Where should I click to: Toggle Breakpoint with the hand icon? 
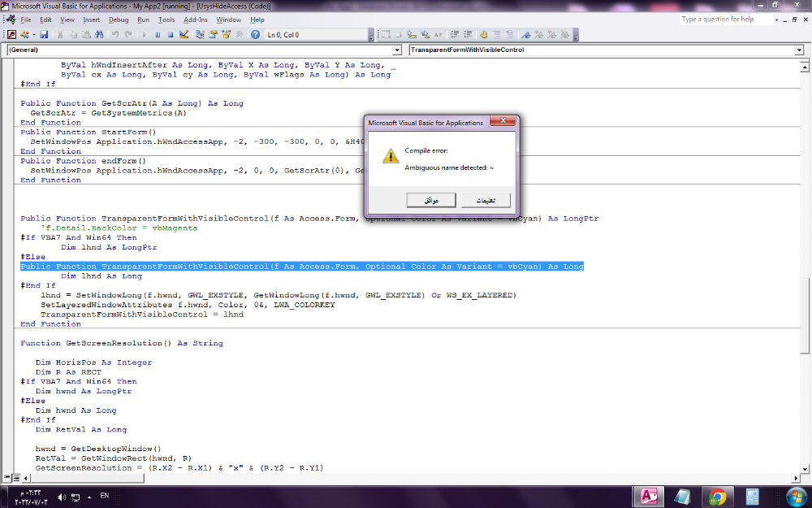coord(484,35)
